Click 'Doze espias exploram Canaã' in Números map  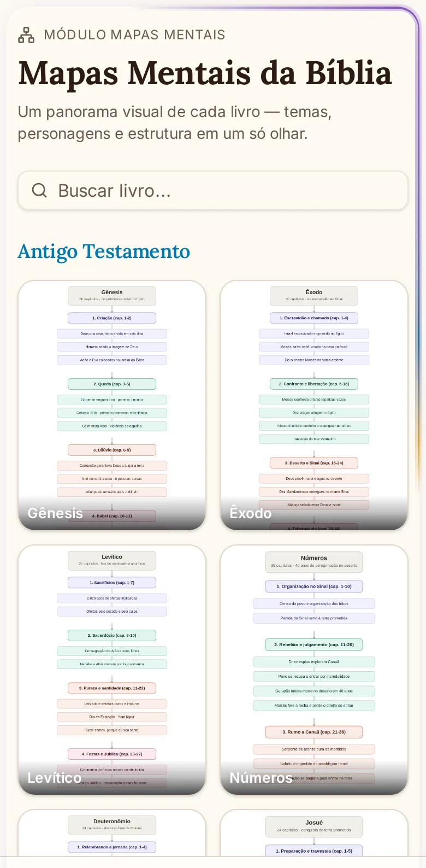pyautogui.click(x=314, y=662)
